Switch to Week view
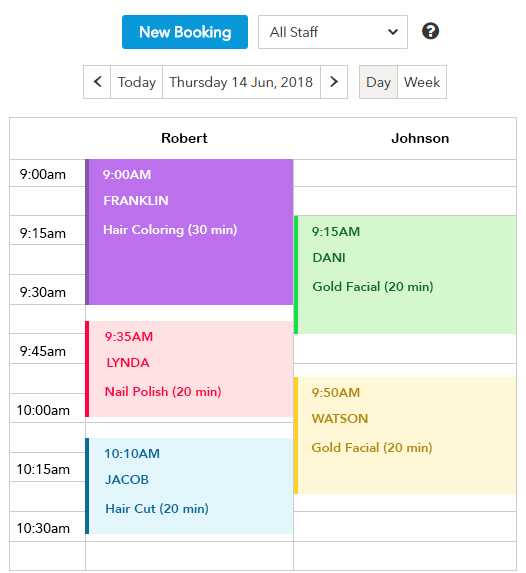The width and height of the screenshot is (526, 573). pyautogui.click(x=422, y=82)
